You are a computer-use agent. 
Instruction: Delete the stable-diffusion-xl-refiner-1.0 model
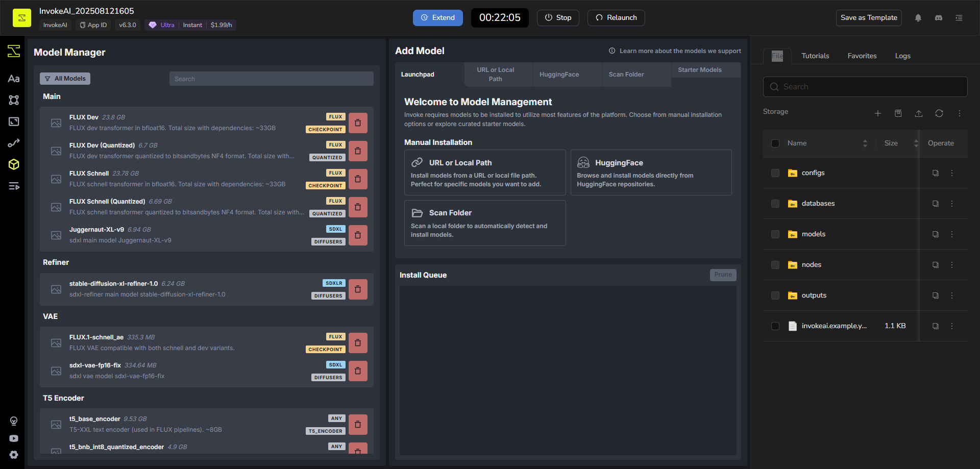[x=358, y=289]
